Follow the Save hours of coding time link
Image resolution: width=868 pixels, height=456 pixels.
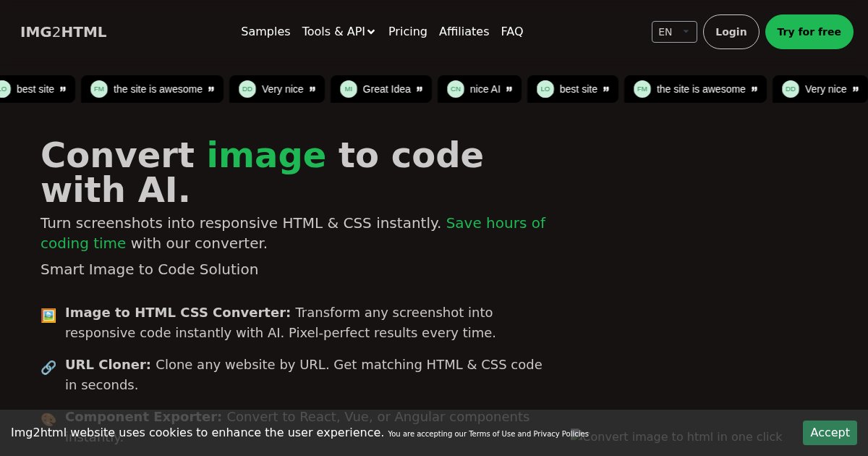(495, 223)
